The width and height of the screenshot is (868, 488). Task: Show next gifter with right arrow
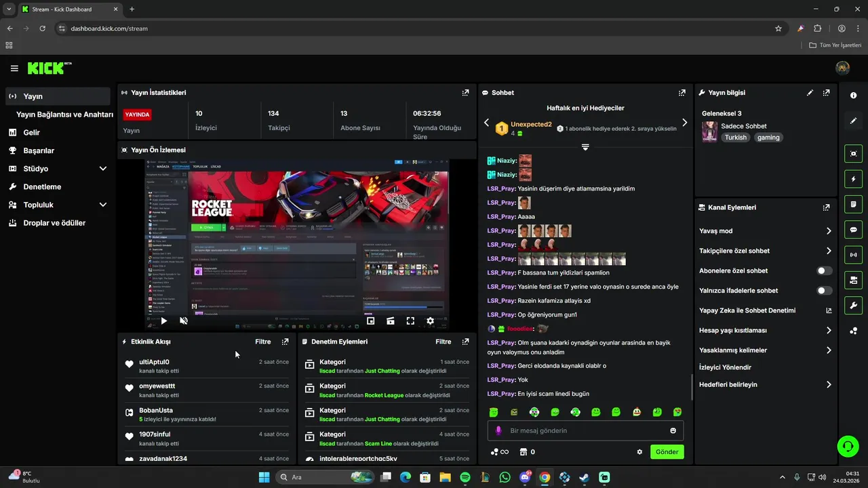[684, 123]
